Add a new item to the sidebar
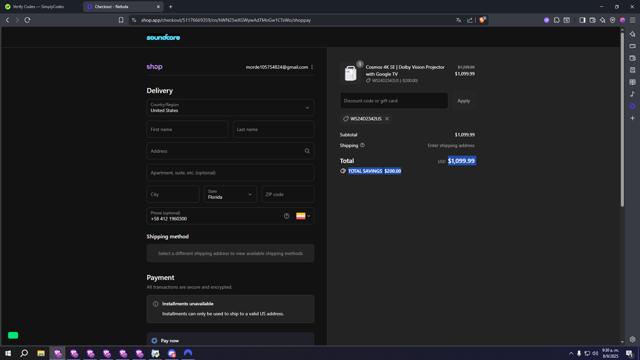This screenshot has height=360, width=640. [633, 118]
